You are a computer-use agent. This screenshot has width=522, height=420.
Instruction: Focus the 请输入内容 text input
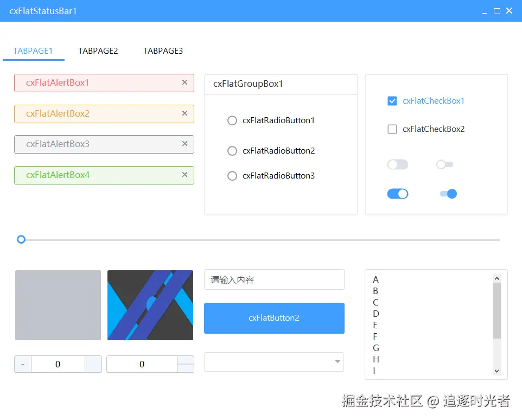click(x=275, y=279)
